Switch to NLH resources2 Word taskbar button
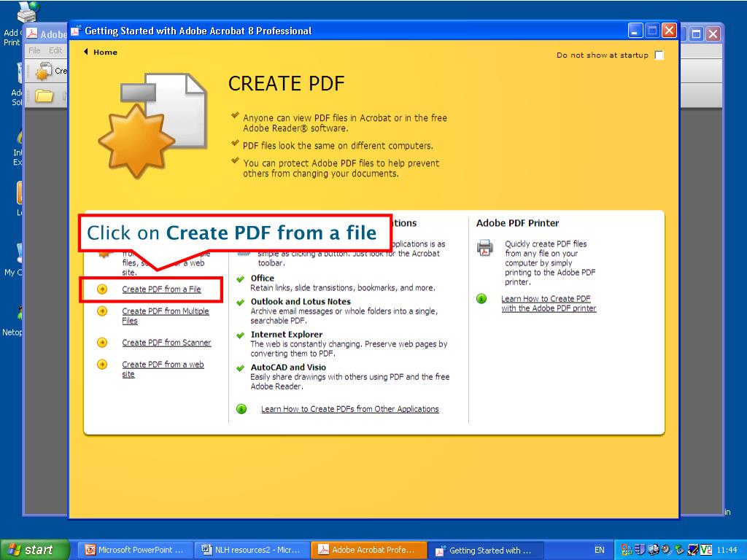Viewport: 747px width, 560px height. (x=252, y=550)
